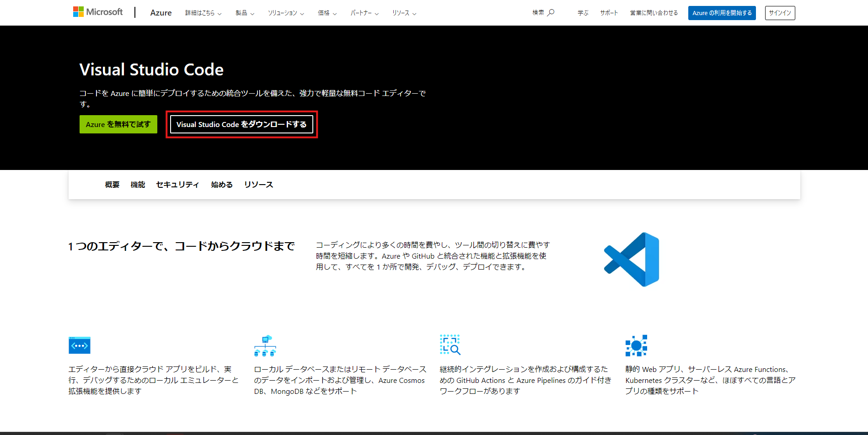Open the 検索 search magnifier icon
The height and width of the screenshot is (435, 868).
click(550, 13)
